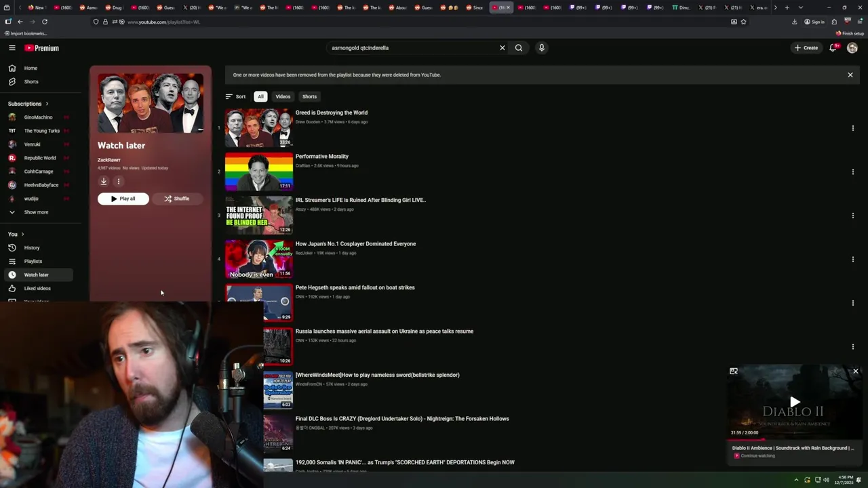Dismiss the removed videos notice
The image size is (868, 488).
(x=850, y=75)
